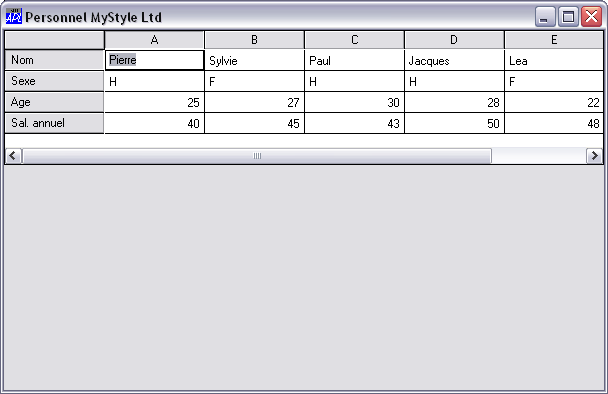Click the cell containing Lea
Screen dimensions: 608x394
(x=554, y=60)
